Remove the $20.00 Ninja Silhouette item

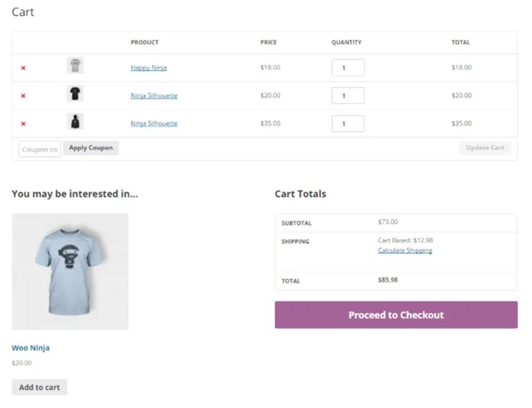[x=23, y=96]
